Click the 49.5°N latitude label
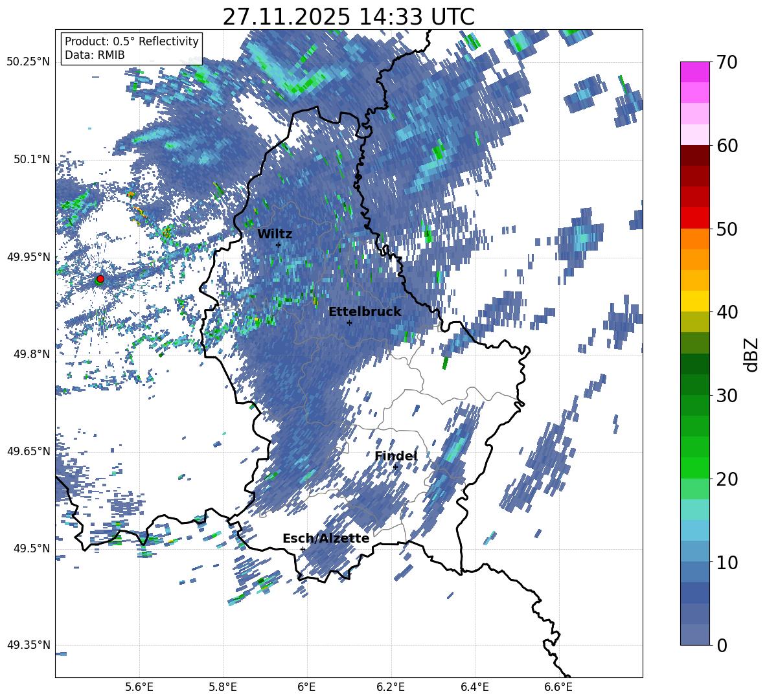This screenshot has width=767, height=700. (32, 548)
